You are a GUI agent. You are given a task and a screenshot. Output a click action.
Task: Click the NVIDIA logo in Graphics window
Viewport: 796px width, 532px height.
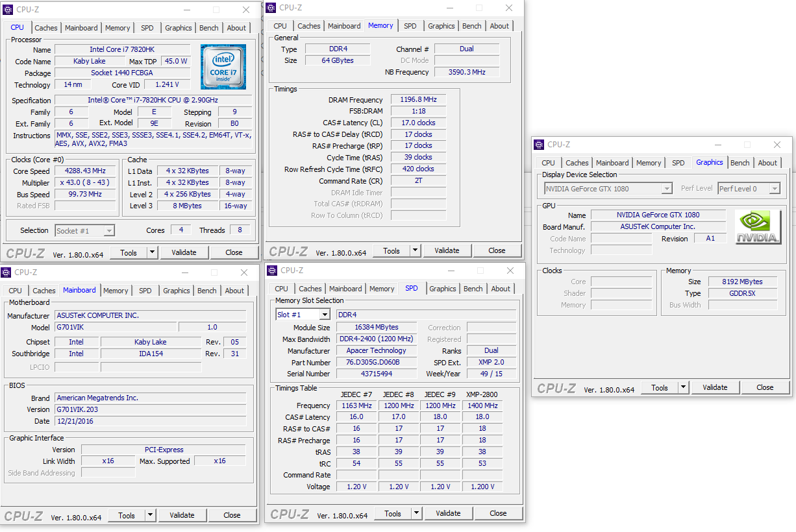(758, 227)
